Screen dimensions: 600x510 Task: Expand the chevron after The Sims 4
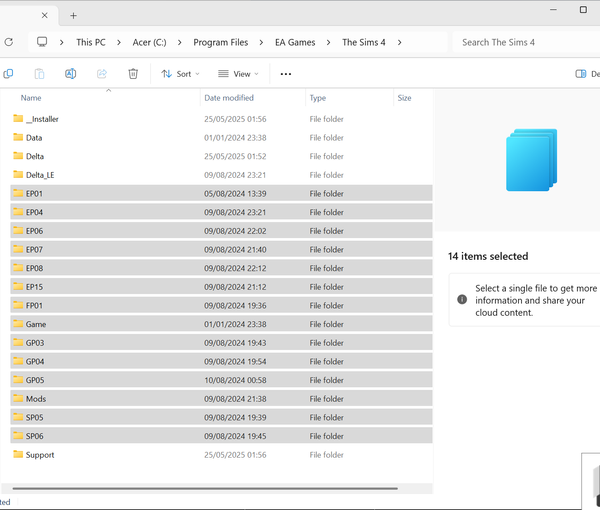[x=399, y=42]
